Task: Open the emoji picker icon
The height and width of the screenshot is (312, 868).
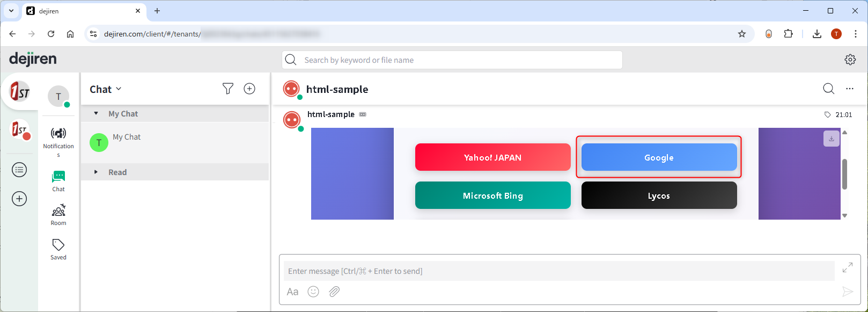Action: pyautogui.click(x=313, y=292)
